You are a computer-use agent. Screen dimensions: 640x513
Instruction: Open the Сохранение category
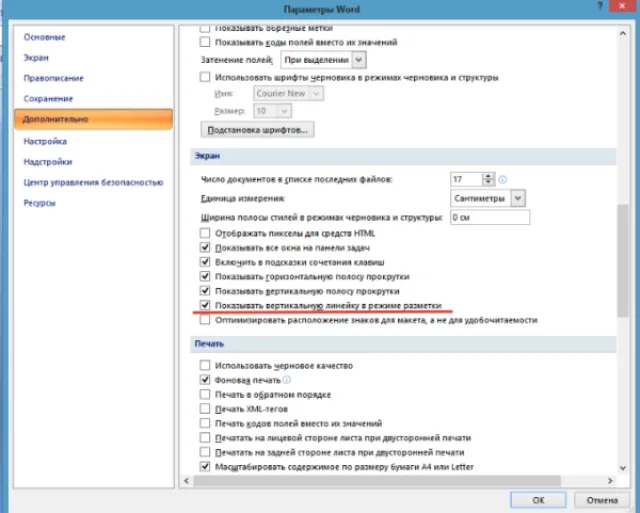48,98
